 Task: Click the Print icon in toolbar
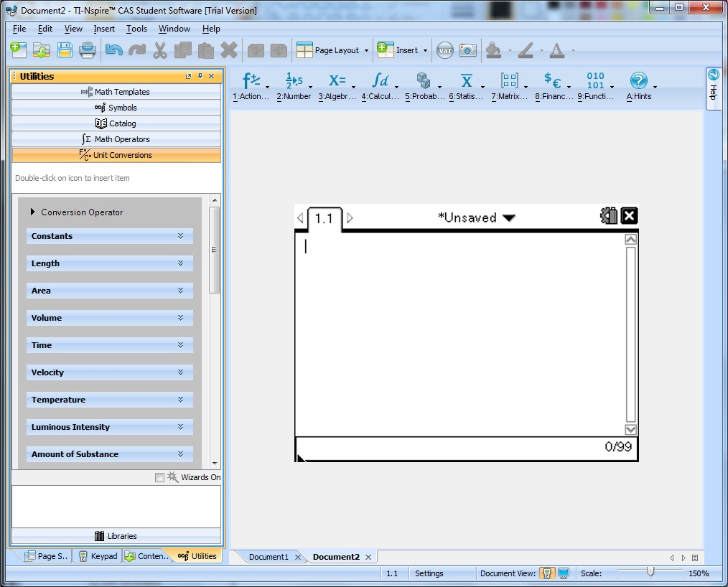tap(88, 50)
